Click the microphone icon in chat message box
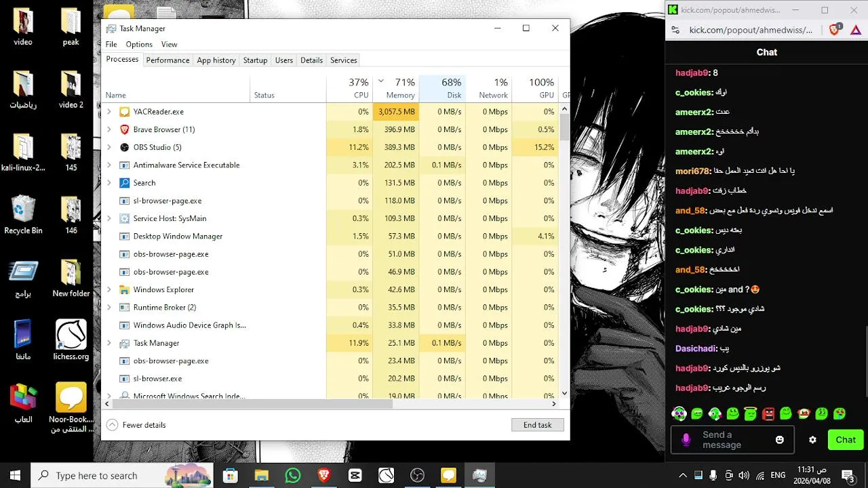 686,440
